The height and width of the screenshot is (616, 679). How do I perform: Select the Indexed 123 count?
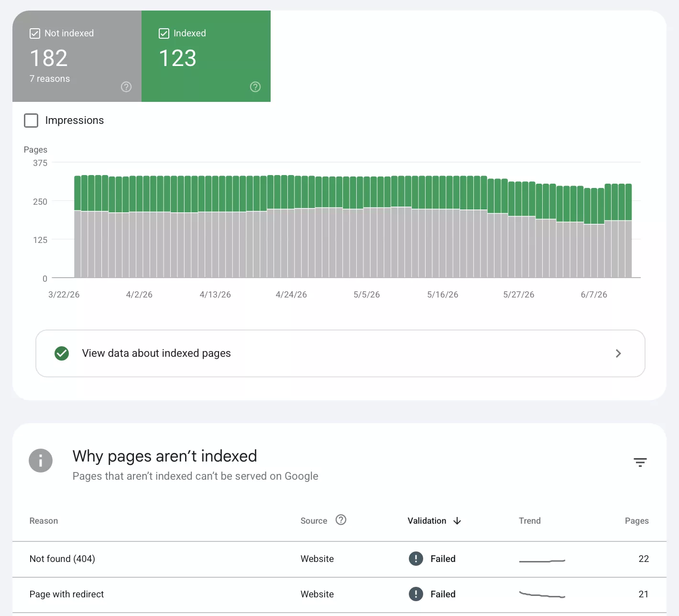coord(177,58)
